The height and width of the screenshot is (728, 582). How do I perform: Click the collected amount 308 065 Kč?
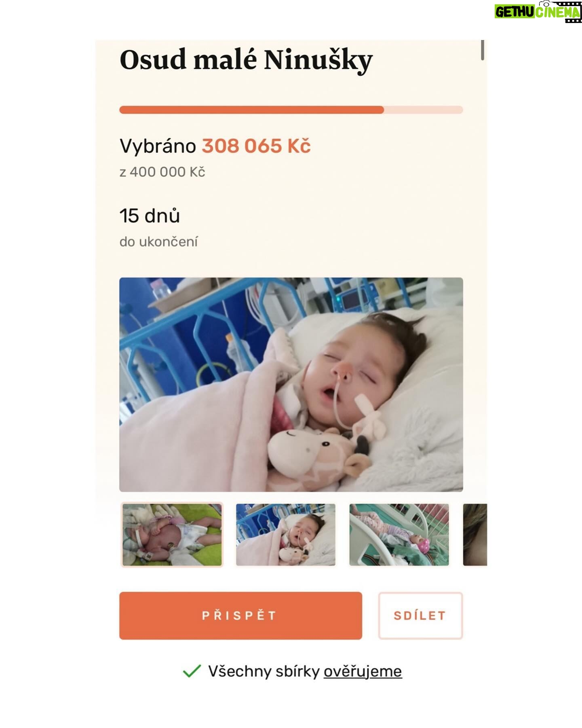(256, 146)
